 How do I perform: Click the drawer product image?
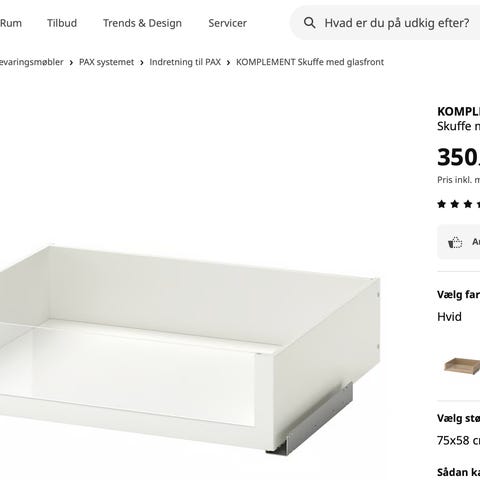point(190,350)
